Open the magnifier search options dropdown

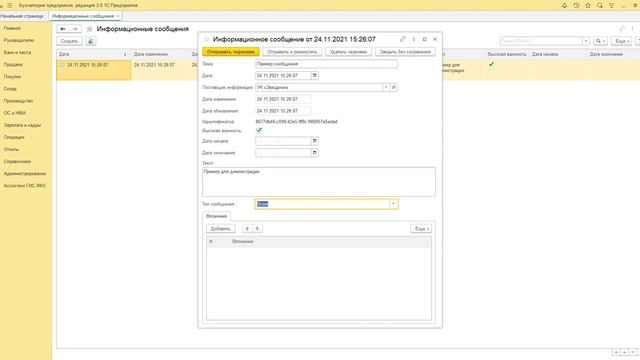600,41
